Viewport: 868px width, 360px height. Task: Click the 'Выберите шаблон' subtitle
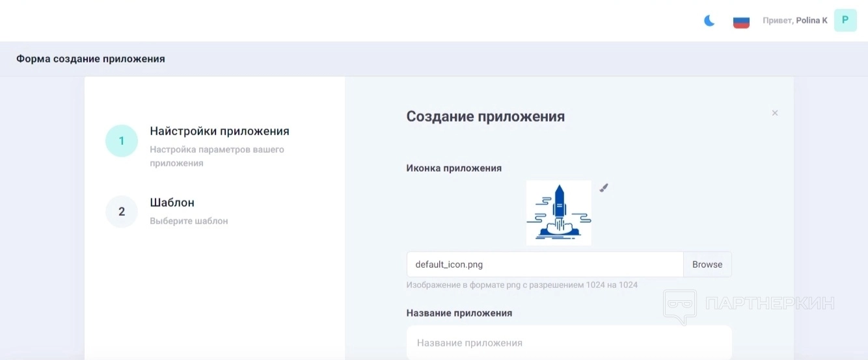(189, 221)
